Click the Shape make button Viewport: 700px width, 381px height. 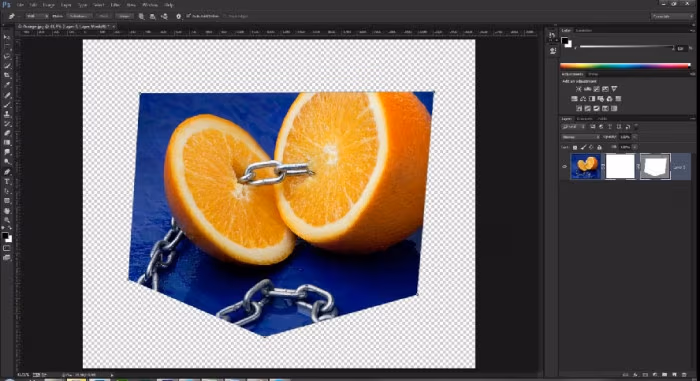pyautogui.click(x=124, y=16)
